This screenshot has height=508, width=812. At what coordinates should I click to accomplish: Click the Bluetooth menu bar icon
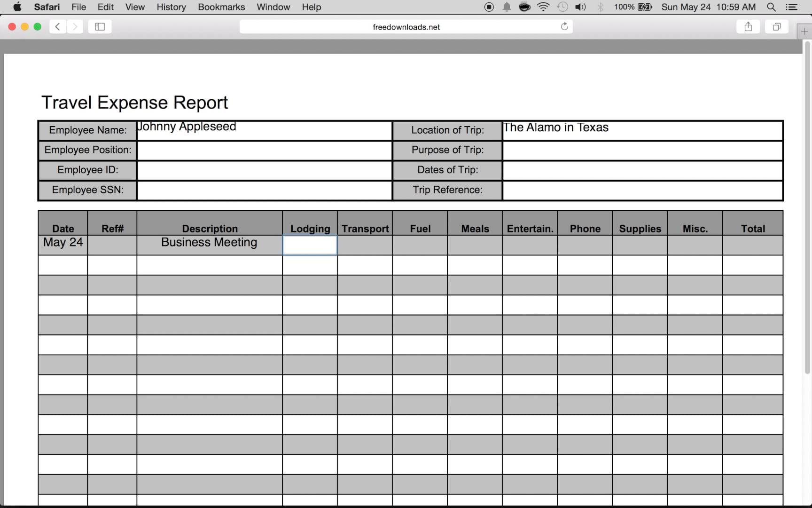[x=600, y=7]
